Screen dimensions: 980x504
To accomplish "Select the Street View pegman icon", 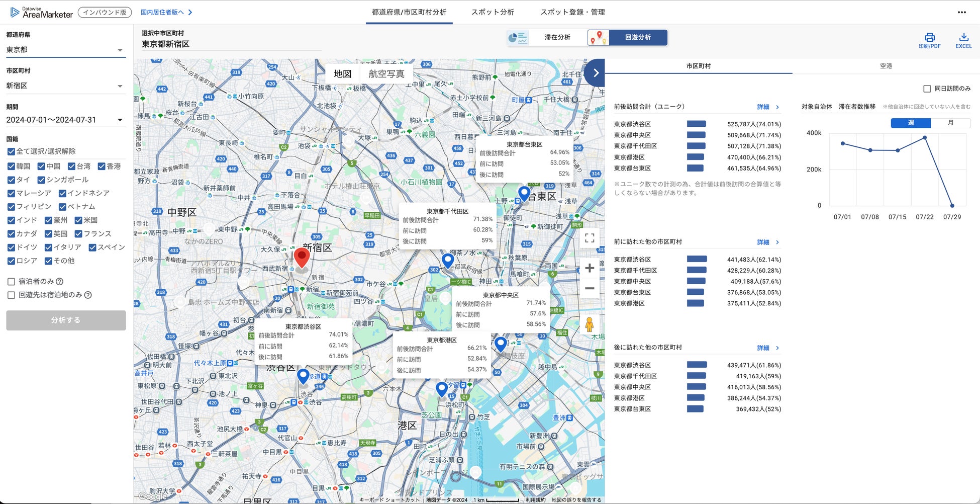I will 590,324.
